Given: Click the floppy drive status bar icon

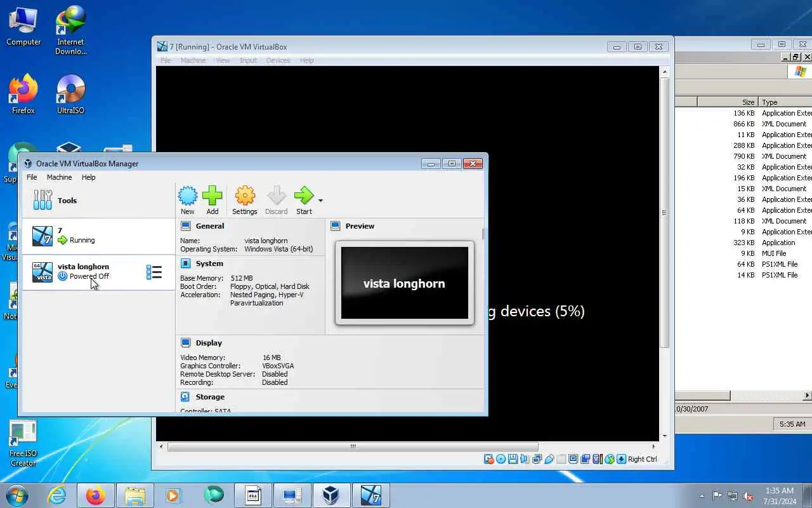Looking at the screenshot, I should click(x=513, y=459).
